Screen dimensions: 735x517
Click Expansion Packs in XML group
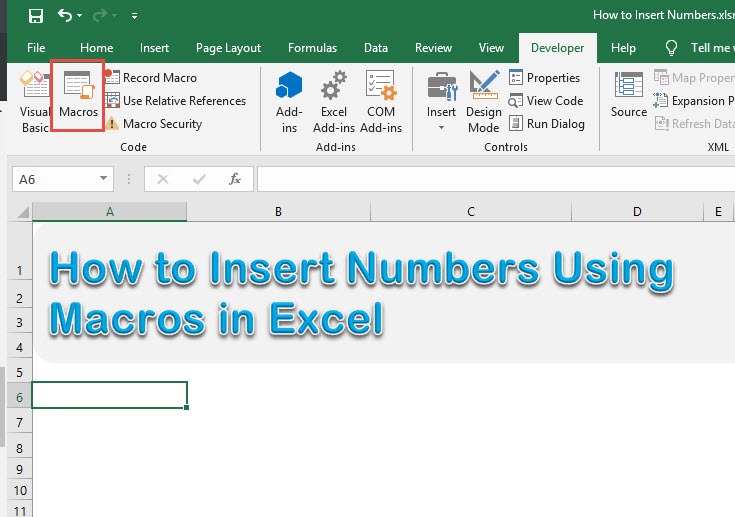(x=694, y=100)
